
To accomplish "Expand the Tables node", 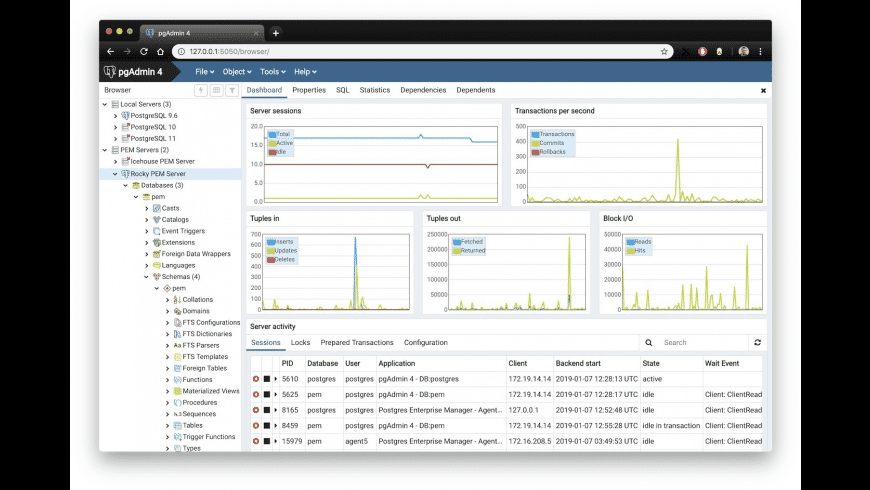I will click(168, 426).
